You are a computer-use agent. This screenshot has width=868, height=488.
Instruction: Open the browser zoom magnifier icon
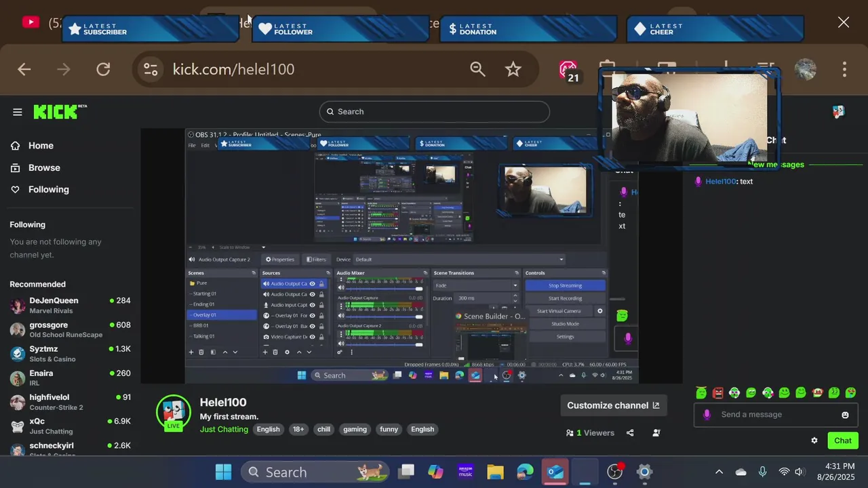click(478, 69)
